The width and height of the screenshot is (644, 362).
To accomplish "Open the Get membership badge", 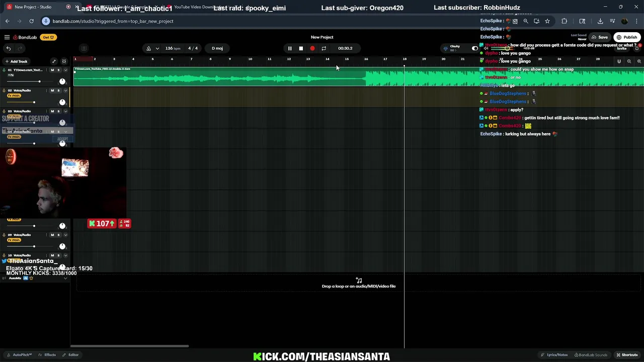I will point(49,37).
